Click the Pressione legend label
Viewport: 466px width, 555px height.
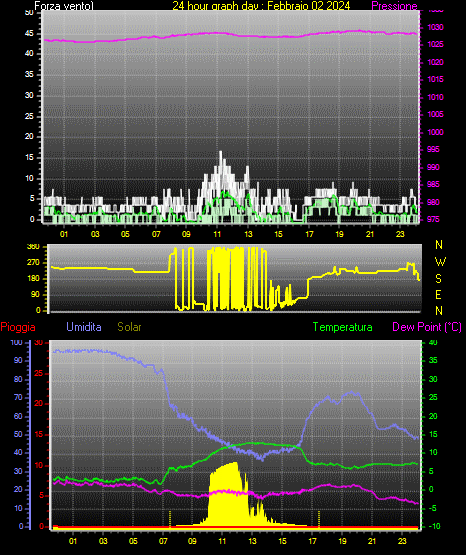(394, 6)
